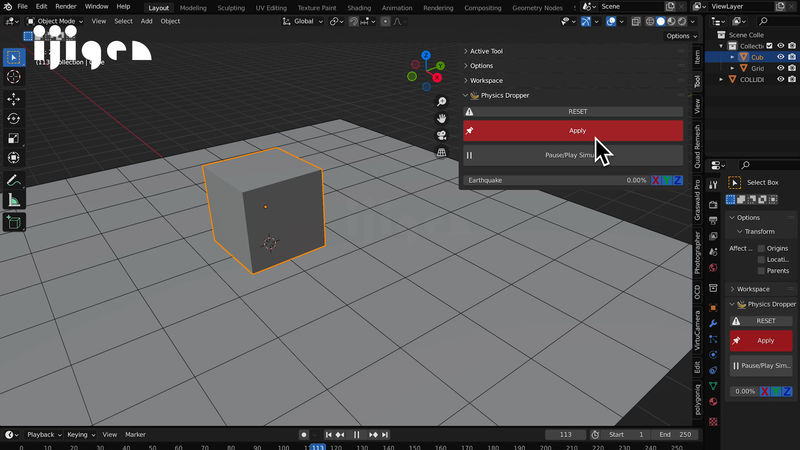Toggle the camera view icon
800x450 pixels.
coord(441,135)
